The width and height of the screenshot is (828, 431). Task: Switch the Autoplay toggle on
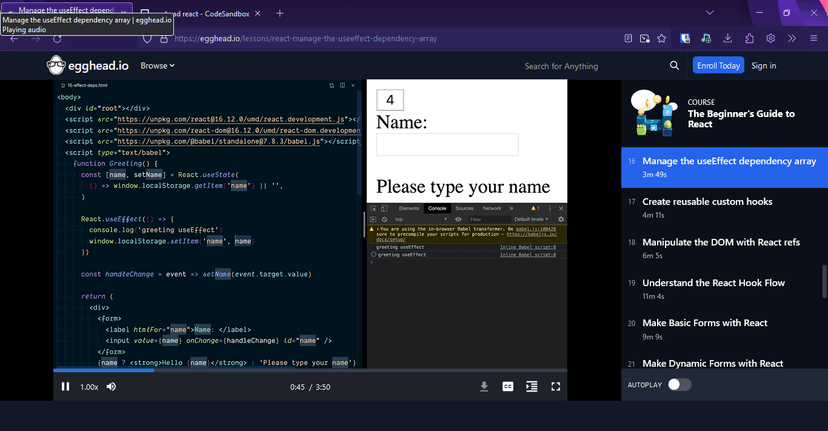[679, 384]
